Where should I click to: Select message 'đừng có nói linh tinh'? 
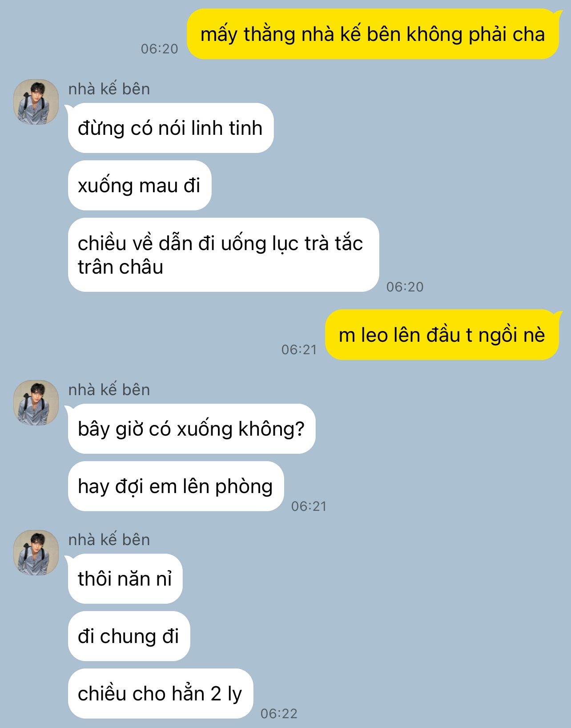click(x=171, y=128)
